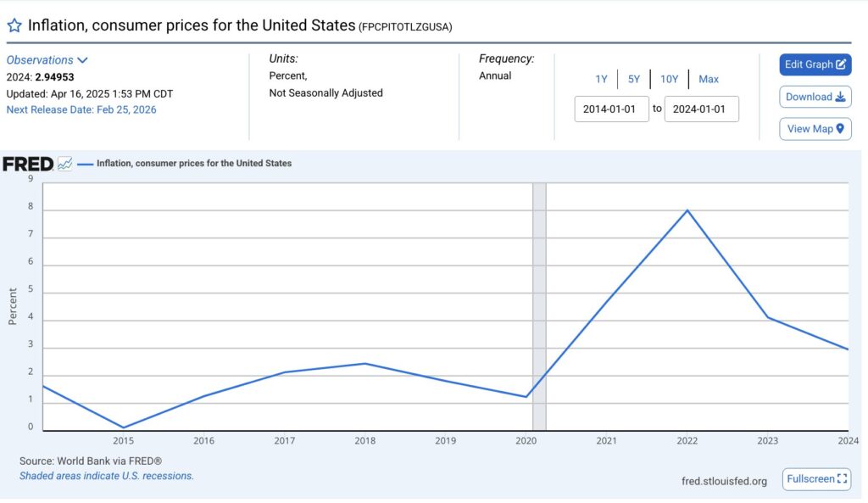Open the Download menu

tap(815, 97)
